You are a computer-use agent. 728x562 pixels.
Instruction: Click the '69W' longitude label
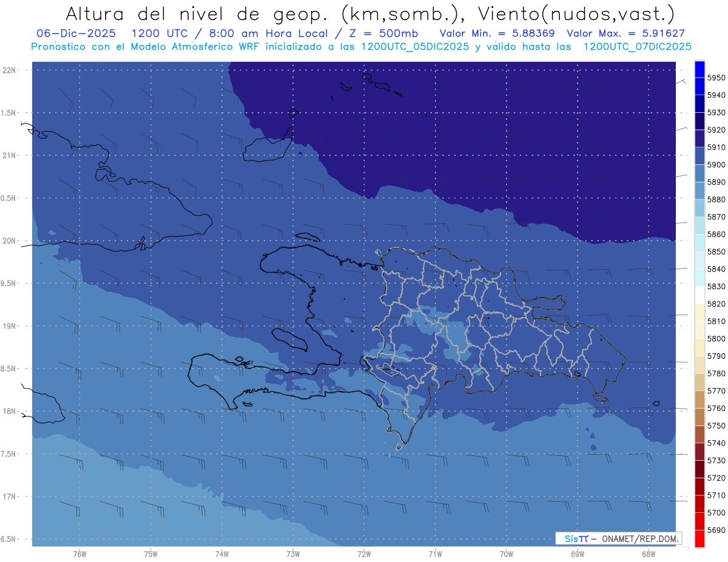coord(577,554)
